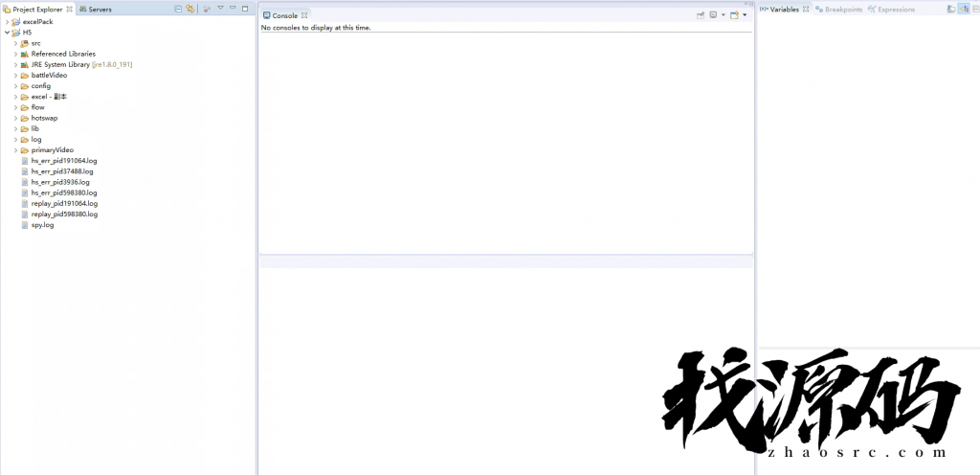Expand the config folder
This screenshot has width=980, height=475.
coord(15,85)
